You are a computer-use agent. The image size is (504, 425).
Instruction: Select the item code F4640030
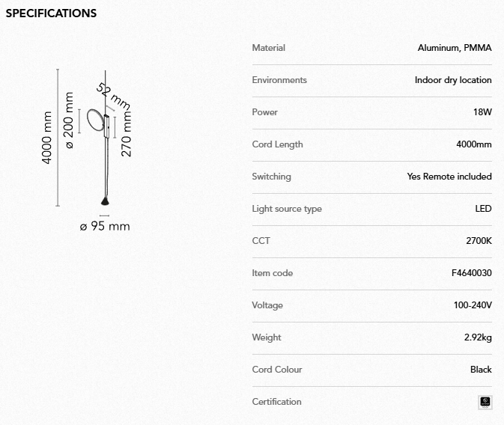coord(467,273)
